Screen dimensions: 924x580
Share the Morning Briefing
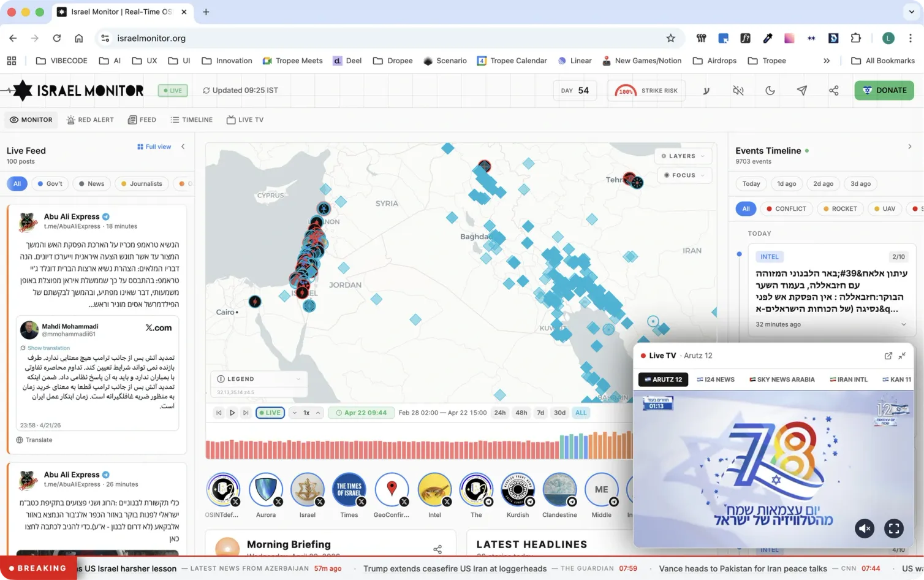437,549
